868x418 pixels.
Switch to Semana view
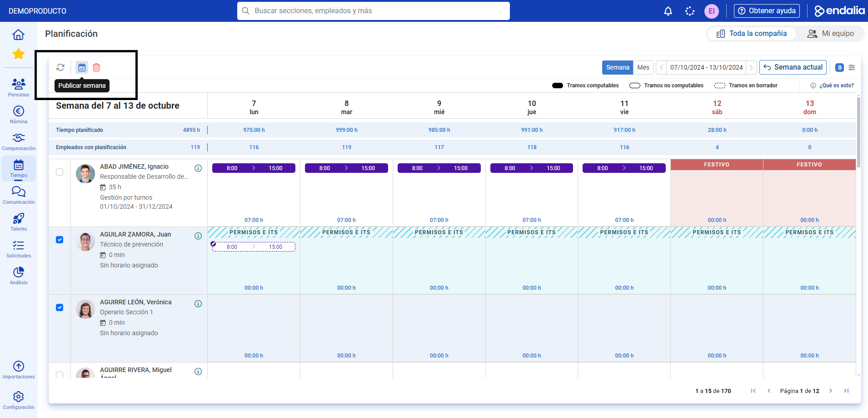618,67
